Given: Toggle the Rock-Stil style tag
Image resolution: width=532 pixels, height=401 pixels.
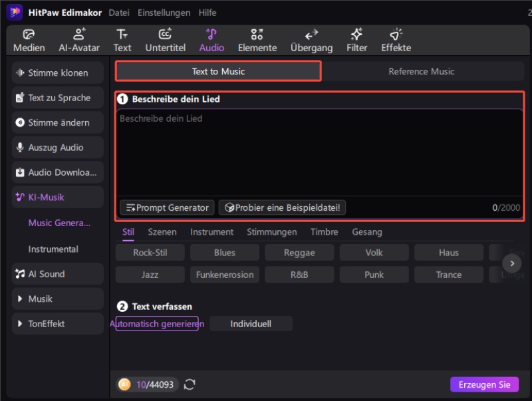Looking at the screenshot, I should point(150,253).
